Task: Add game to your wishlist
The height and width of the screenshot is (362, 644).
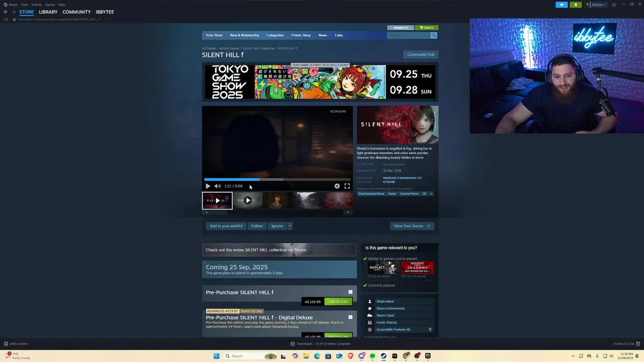Action: (226, 226)
